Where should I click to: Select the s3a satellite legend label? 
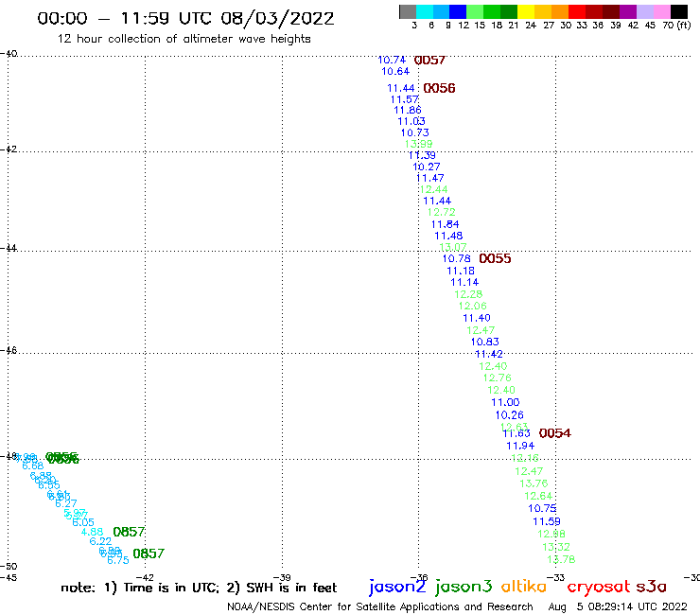pyautogui.click(x=651, y=587)
